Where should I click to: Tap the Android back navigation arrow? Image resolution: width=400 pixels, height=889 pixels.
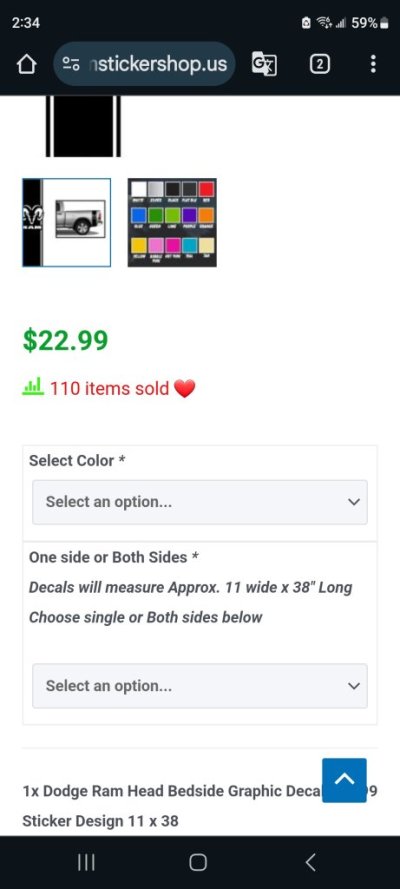click(310, 862)
